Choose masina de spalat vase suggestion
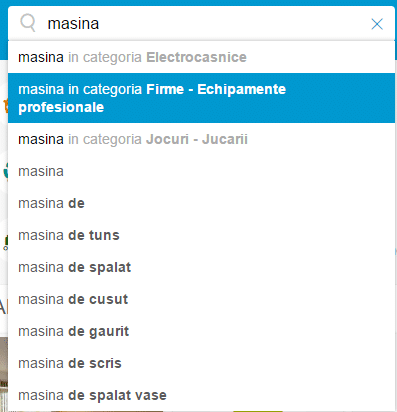The image size is (397, 412). (x=201, y=395)
